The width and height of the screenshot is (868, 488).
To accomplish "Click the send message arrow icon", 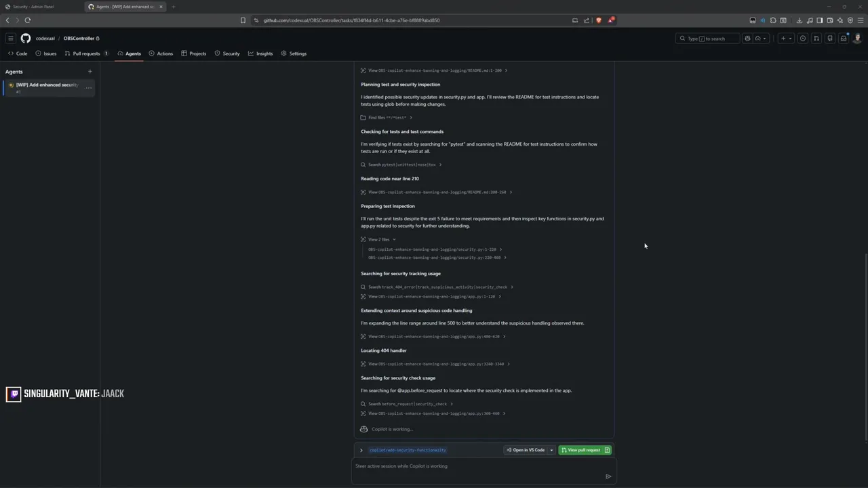I will (x=608, y=476).
